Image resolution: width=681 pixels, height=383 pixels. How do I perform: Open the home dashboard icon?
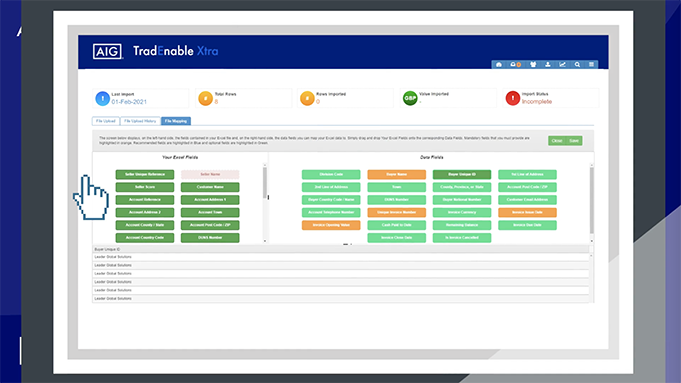point(499,64)
